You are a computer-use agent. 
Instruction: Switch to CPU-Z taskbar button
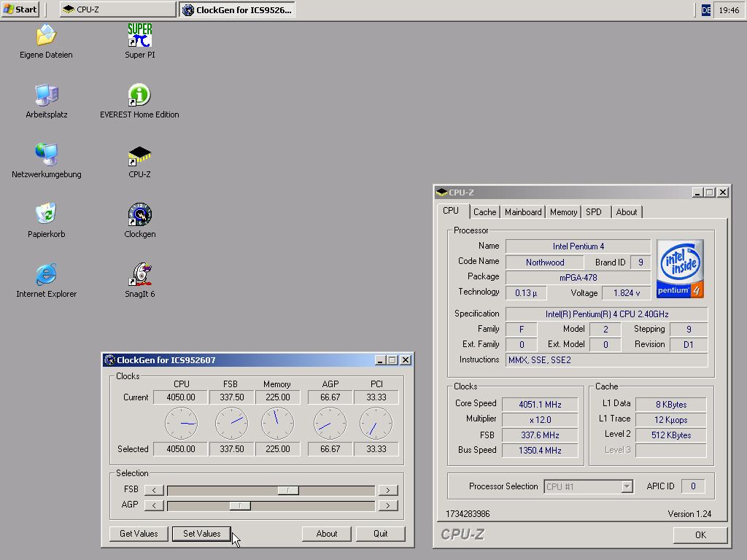(x=117, y=9)
